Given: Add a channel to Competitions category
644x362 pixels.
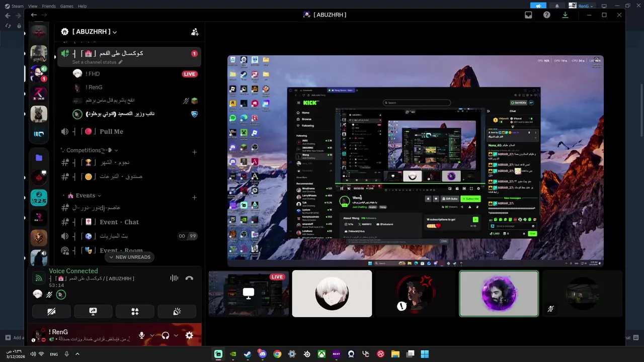Looking at the screenshot, I should pos(195,152).
